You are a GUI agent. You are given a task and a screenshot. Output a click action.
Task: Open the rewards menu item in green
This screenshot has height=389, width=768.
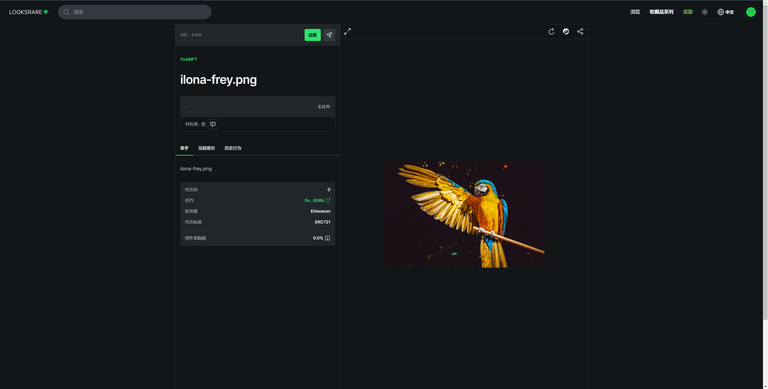coord(688,12)
